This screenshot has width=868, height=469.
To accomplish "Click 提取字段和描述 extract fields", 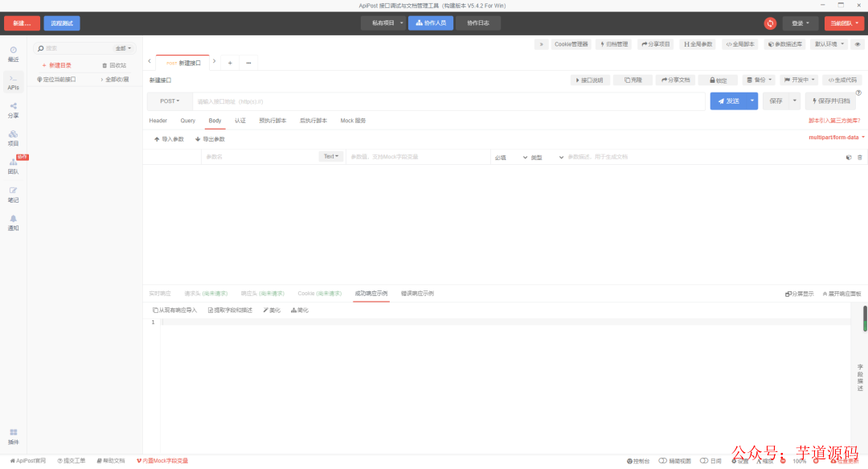I will pyautogui.click(x=231, y=311).
